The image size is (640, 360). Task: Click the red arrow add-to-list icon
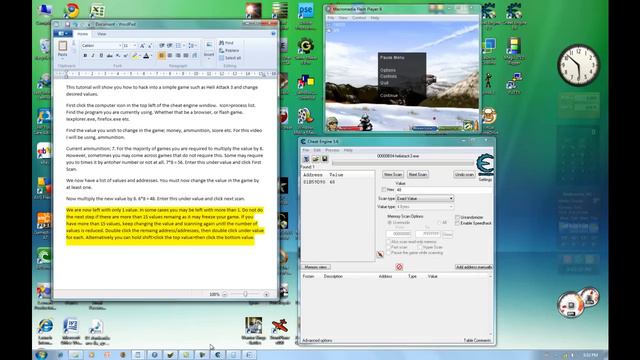click(x=380, y=254)
